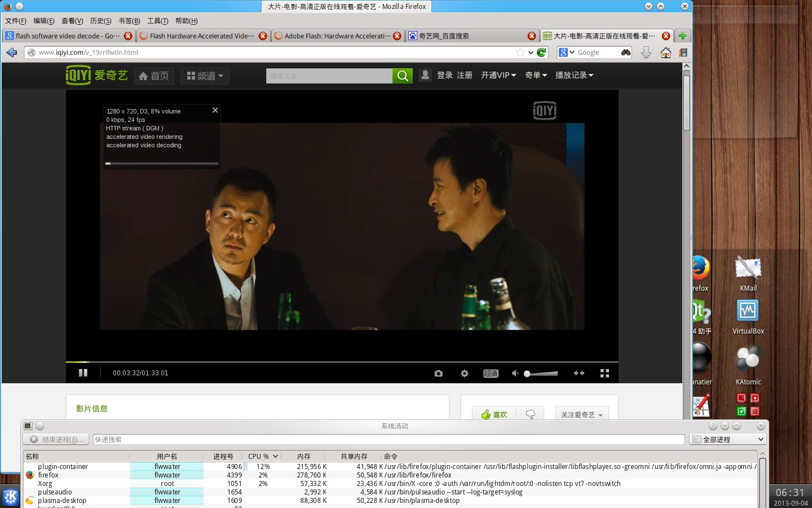Image resolution: width=812 pixels, height=508 pixels.
Task: Toggle the 超清 video quality button
Action: (491, 373)
